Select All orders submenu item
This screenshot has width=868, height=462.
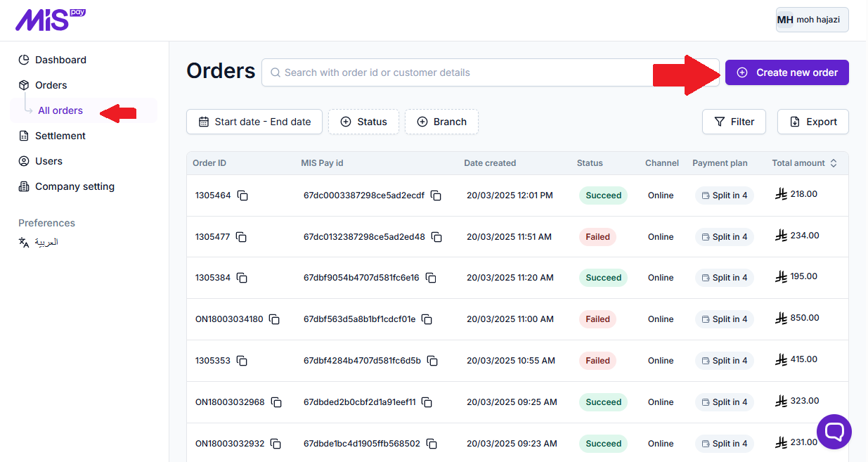pyautogui.click(x=60, y=110)
